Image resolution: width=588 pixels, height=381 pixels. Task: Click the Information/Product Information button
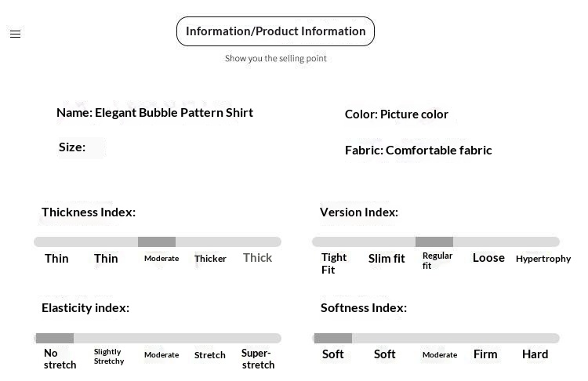[275, 31]
